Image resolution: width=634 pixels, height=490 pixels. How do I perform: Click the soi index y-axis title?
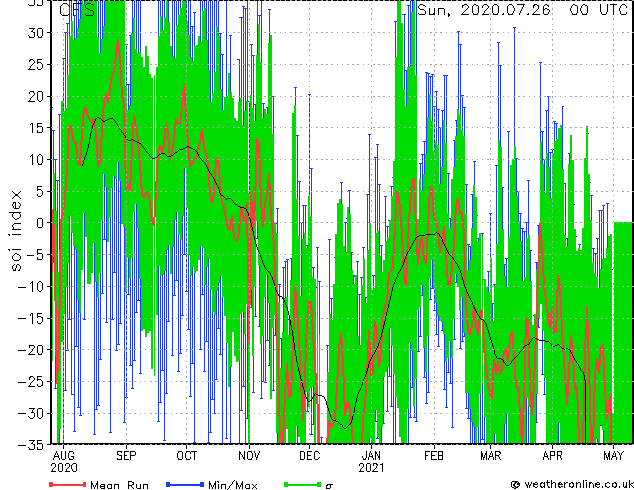click(16, 231)
